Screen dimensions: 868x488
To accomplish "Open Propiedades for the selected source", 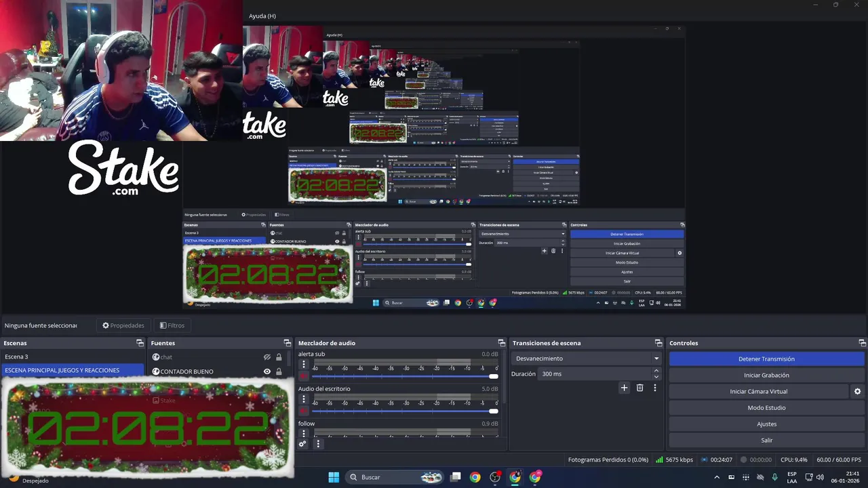I will coord(123,325).
